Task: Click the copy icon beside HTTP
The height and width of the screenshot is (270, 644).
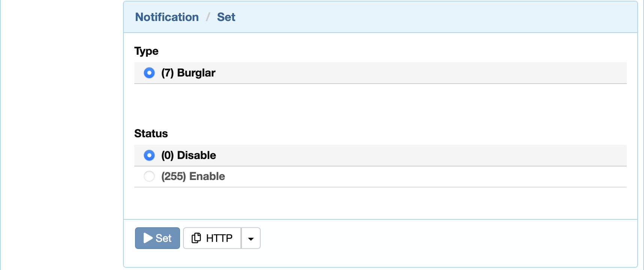Action: coord(196,238)
